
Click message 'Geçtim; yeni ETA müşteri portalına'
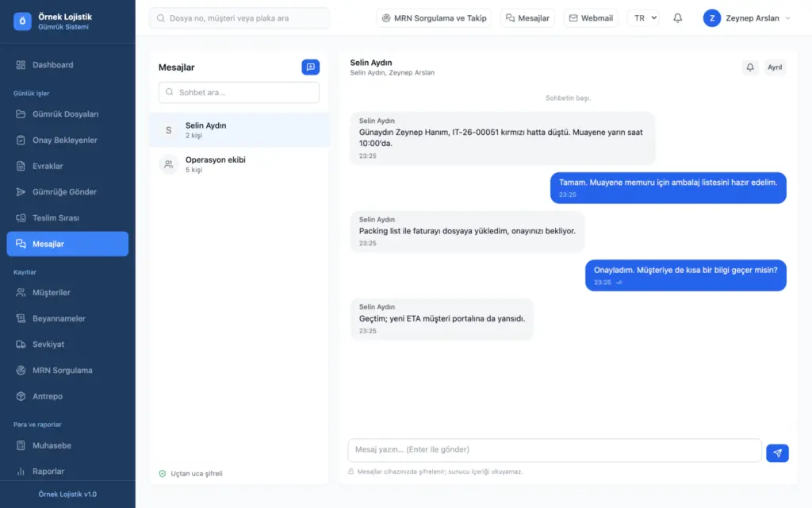pos(442,319)
